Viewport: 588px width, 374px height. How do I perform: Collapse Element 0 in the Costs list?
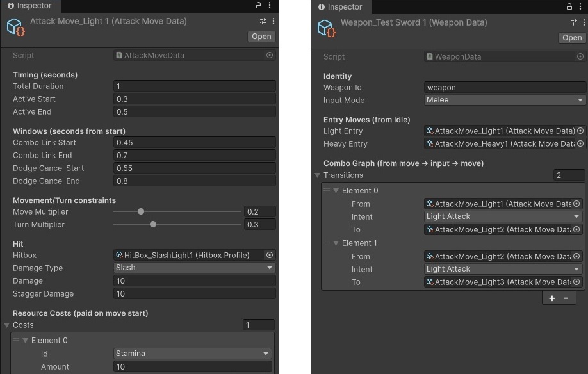pos(25,341)
